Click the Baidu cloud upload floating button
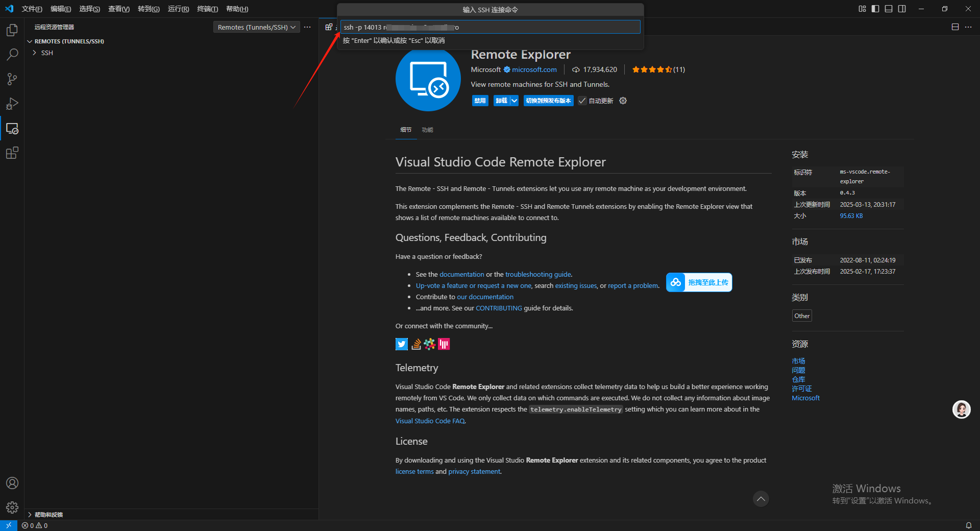The width and height of the screenshot is (980, 531). click(699, 282)
